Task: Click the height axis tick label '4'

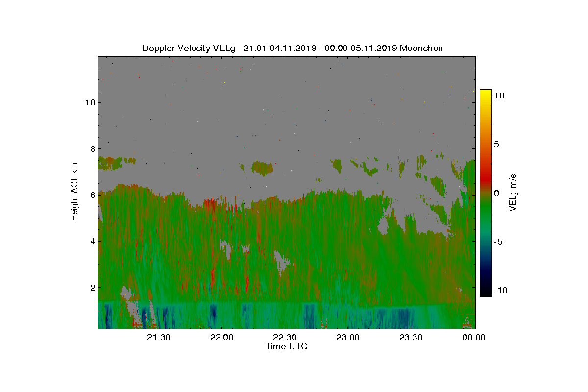Action: [x=92, y=241]
